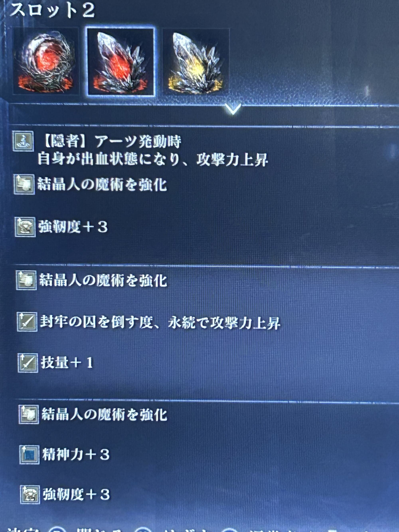Click the スロット2 slot heading

pos(52,11)
